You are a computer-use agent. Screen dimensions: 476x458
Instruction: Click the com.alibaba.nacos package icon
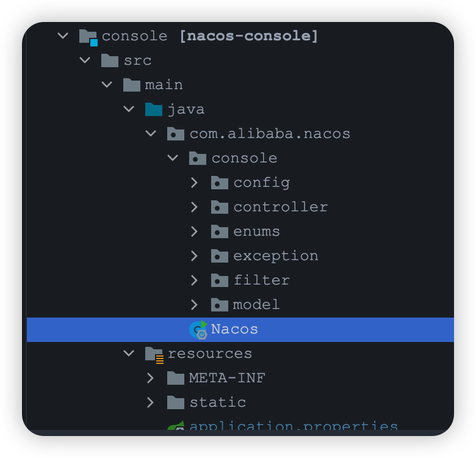[176, 134]
